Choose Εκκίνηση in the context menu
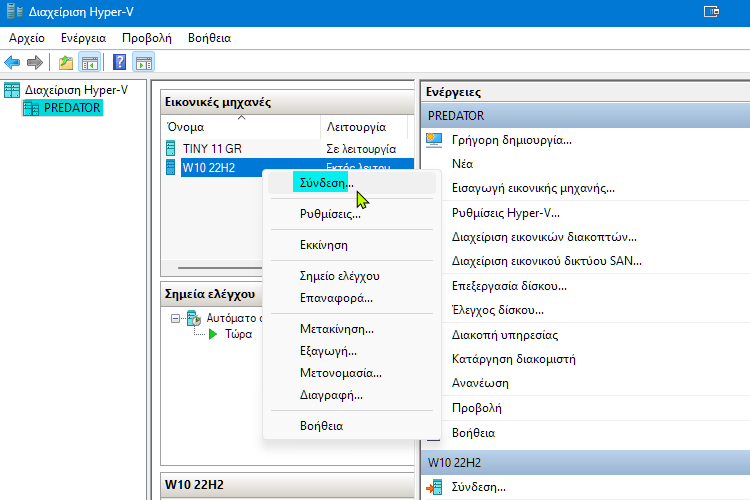Screen dimensions: 750x500 [352, 245]
